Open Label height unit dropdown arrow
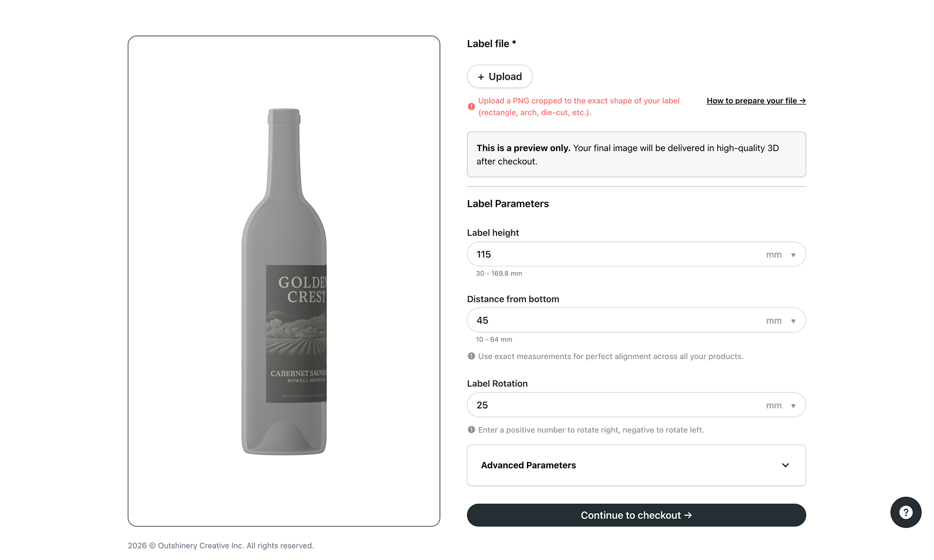Viewport: 934px width, 560px height. pyautogui.click(x=793, y=255)
